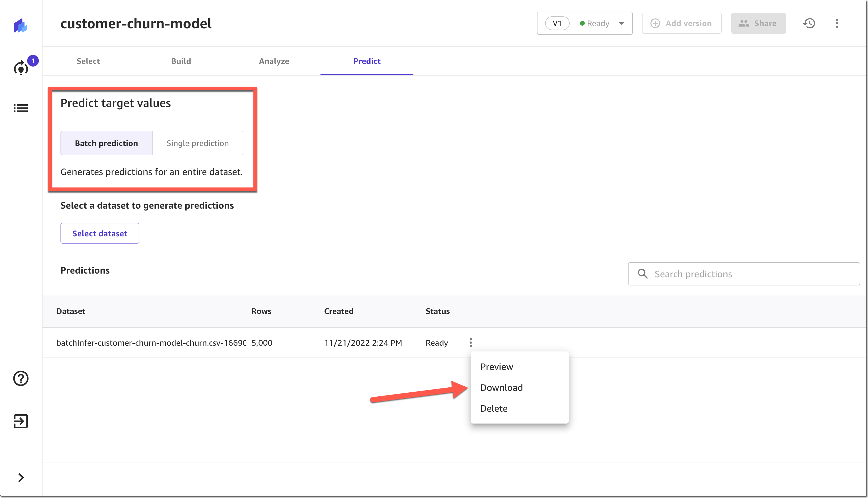Click the Add version button

pyautogui.click(x=681, y=23)
